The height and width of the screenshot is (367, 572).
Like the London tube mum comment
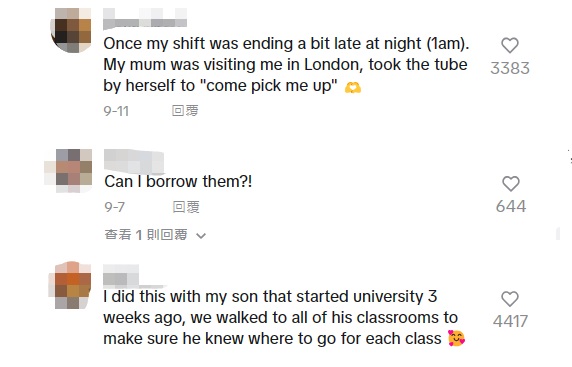(x=510, y=46)
